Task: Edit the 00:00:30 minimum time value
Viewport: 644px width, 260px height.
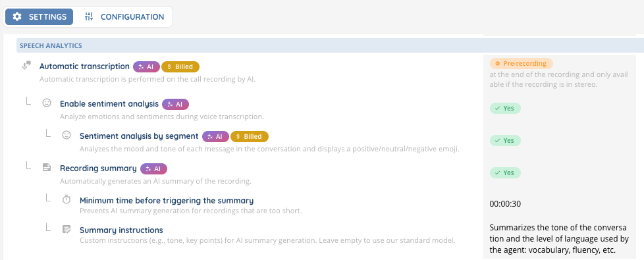Action: (x=505, y=204)
